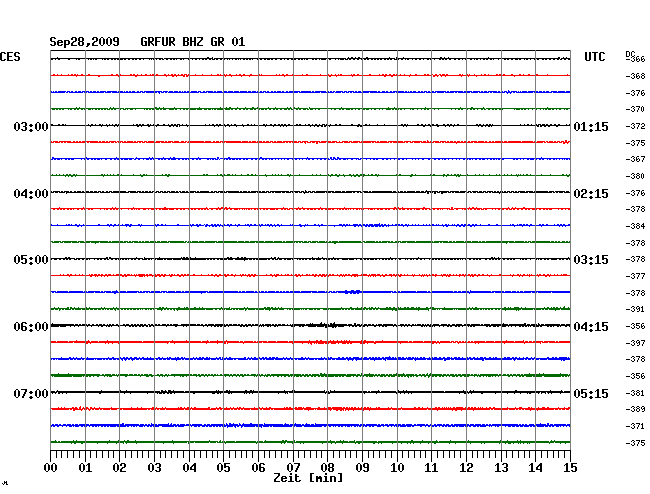Screen dimensions: 650x494
Task: Click the 07 minute axis label
Action: [293, 468]
